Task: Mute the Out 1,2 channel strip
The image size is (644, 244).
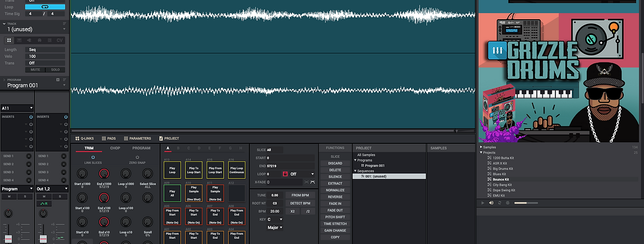Action: pos(44,197)
